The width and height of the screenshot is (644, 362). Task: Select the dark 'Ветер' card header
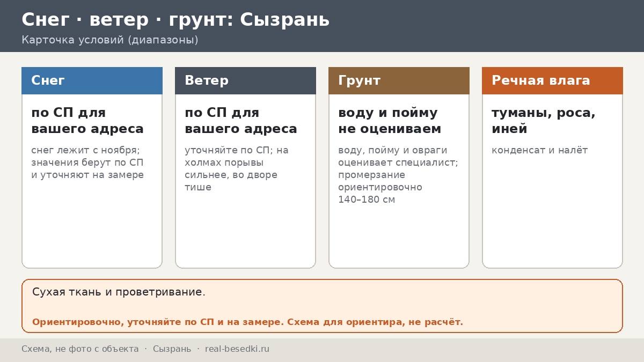click(245, 80)
